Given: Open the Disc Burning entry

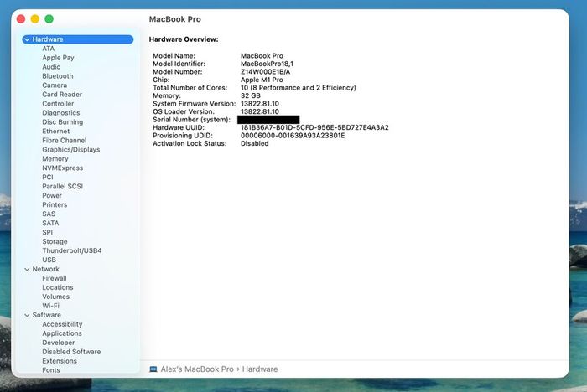Looking at the screenshot, I should coord(63,122).
